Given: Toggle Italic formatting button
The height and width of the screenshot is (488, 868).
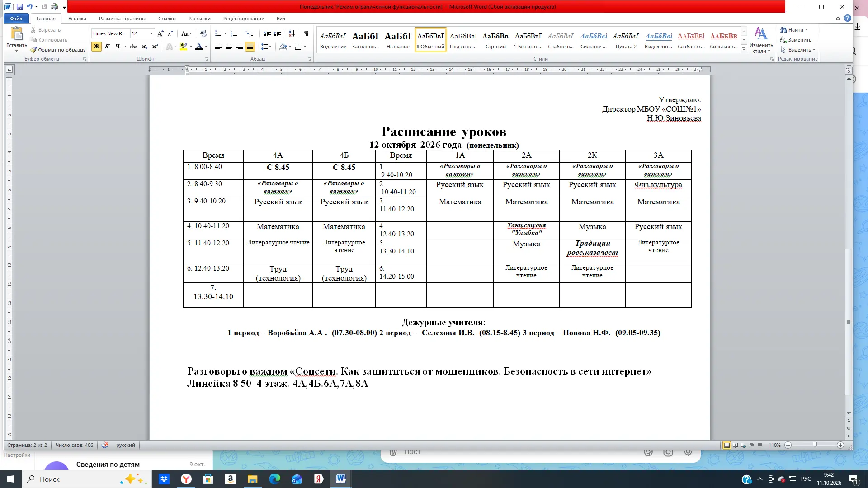Looking at the screenshot, I should pyautogui.click(x=107, y=47).
